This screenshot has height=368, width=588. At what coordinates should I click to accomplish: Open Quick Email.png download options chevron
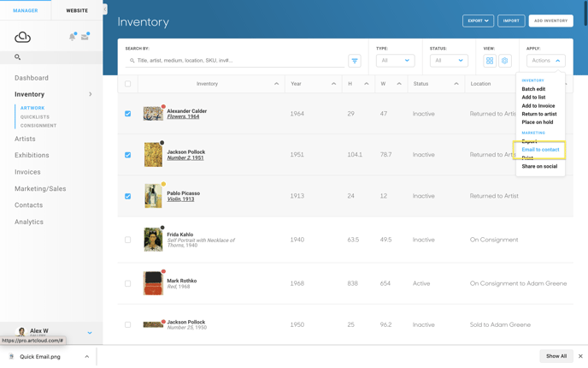pyautogui.click(x=87, y=356)
